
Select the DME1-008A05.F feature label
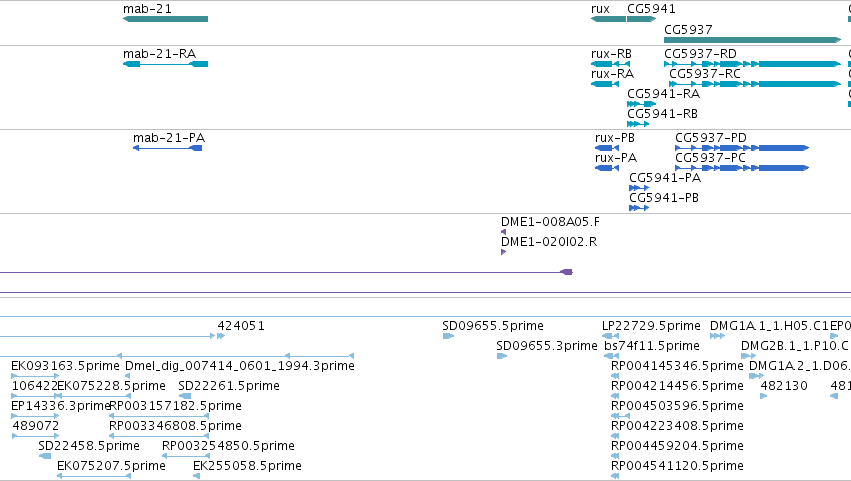pyautogui.click(x=550, y=222)
